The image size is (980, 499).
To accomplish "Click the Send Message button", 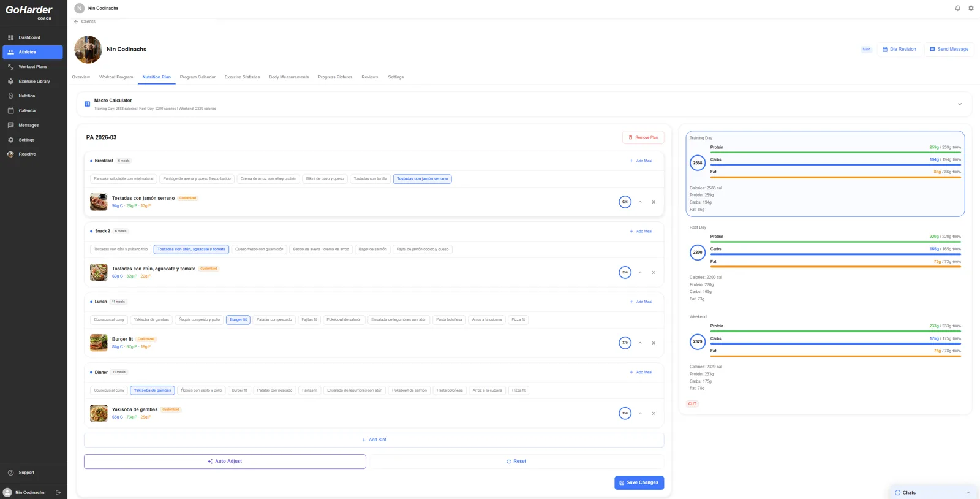I will point(949,49).
